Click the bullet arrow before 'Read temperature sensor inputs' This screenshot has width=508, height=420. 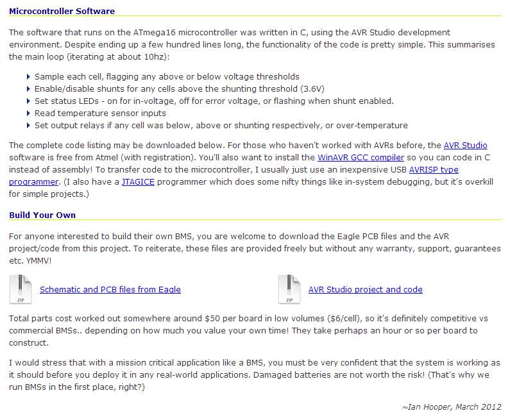click(x=28, y=113)
